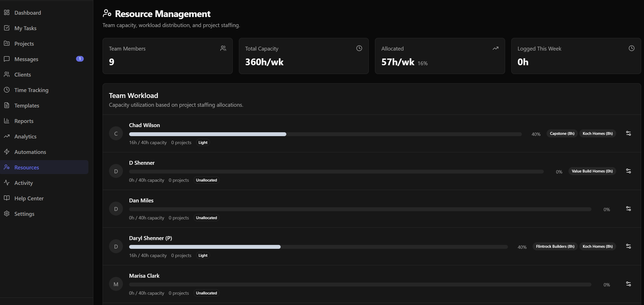This screenshot has width=644, height=305.
Task: Expand the Team Workload section
Action: pyautogui.click(x=133, y=95)
